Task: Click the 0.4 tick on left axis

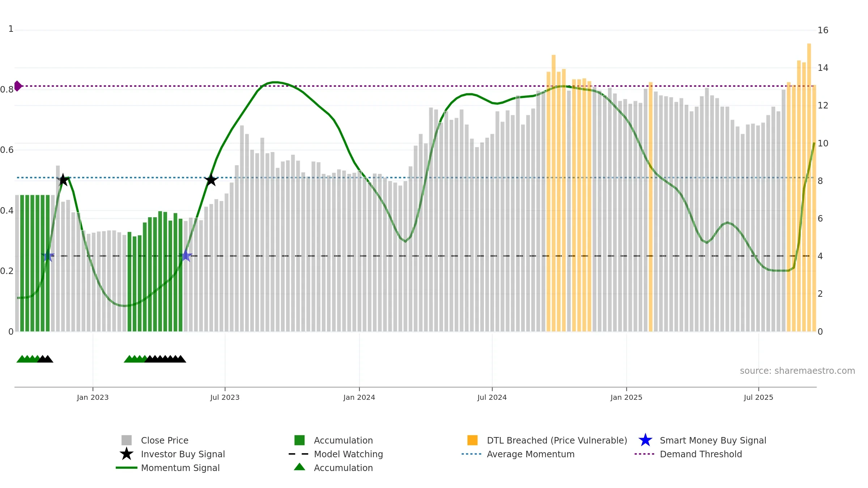Action: coord(7,211)
